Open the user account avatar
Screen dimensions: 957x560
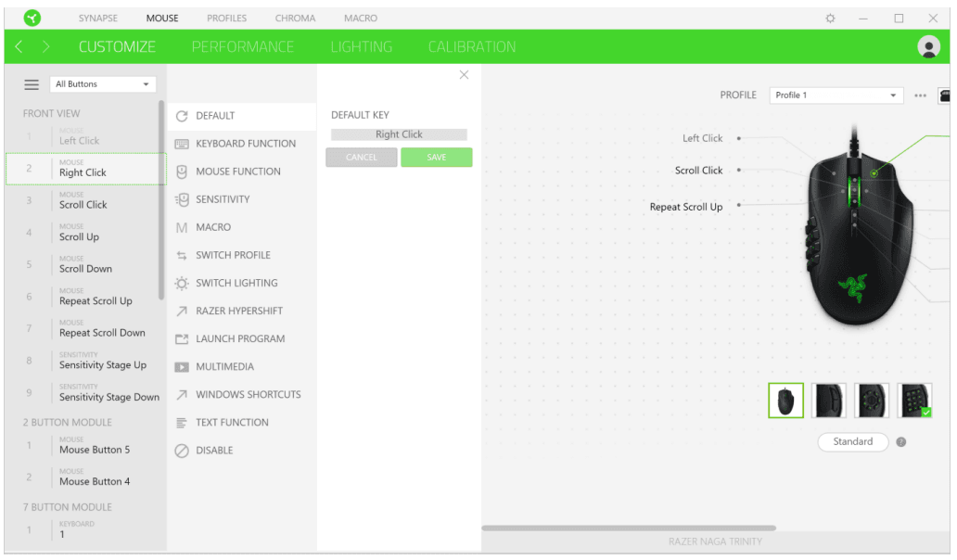pos(928,47)
